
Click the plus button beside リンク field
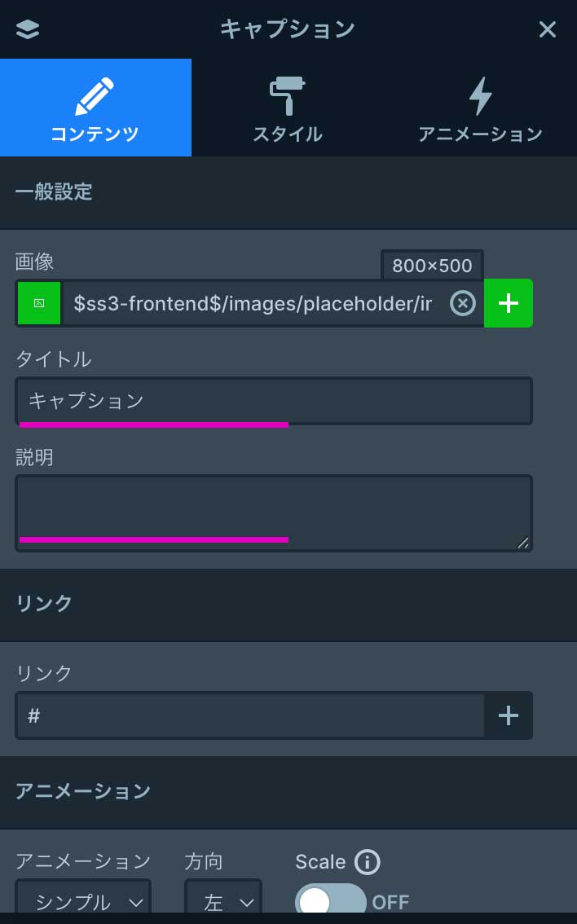[x=509, y=715]
